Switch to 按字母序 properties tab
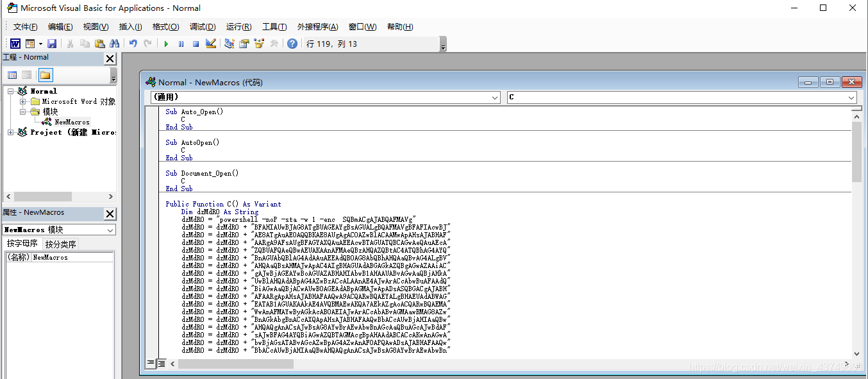Screen dimensions: 868x379 (x=22, y=244)
